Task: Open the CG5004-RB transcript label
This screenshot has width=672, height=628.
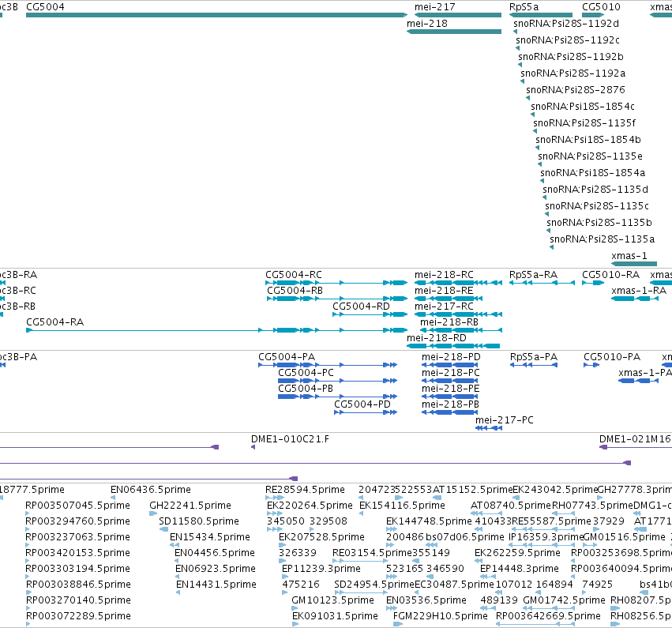Action: click(x=295, y=291)
